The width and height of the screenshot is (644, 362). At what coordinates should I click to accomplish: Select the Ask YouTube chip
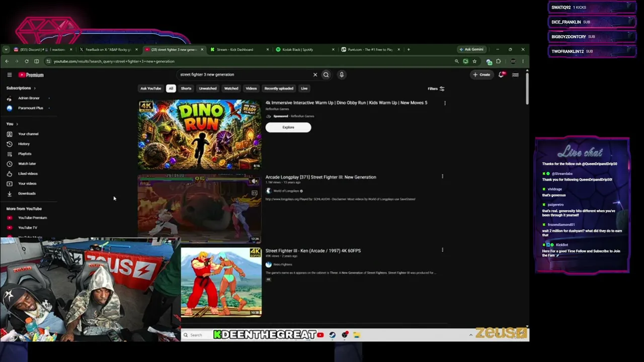point(151,88)
